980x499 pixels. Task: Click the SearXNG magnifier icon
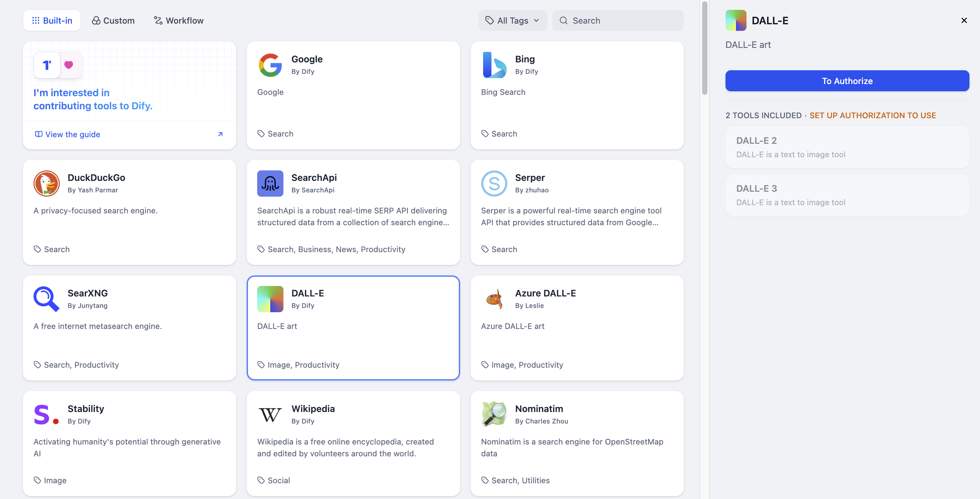(x=46, y=299)
